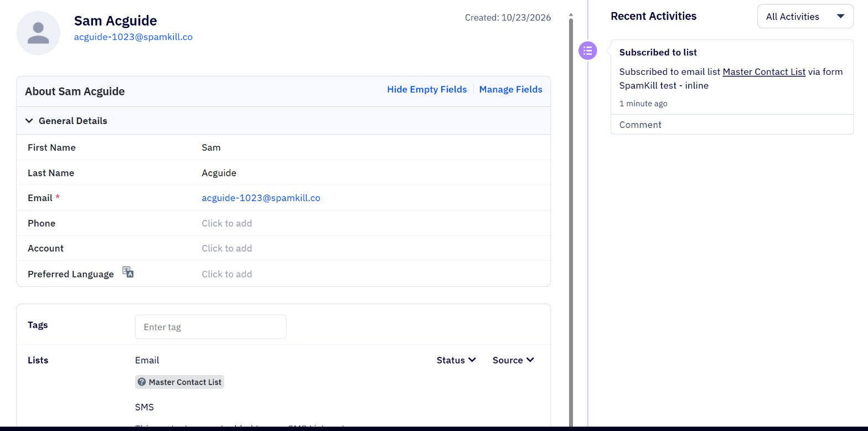The image size is (868, 431).
Task: Click the Last Name value Acguide
Action: click(219, 173)
